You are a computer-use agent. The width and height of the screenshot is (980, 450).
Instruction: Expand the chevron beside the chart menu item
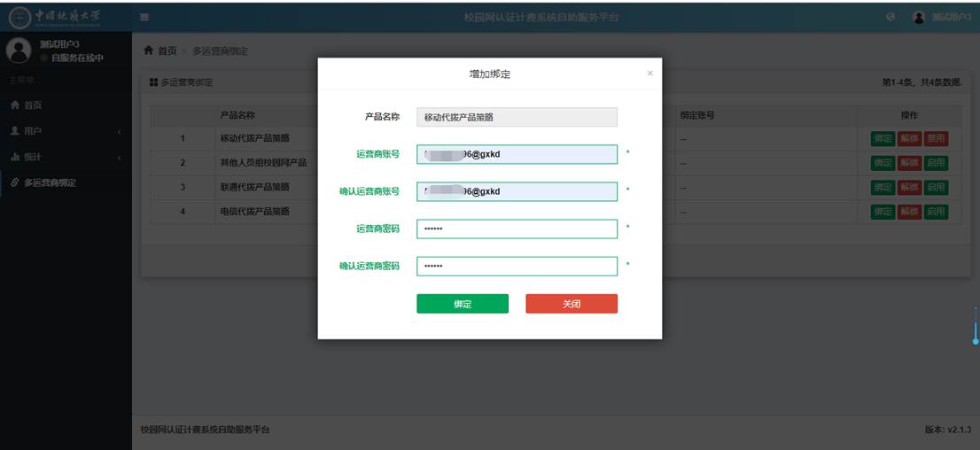coord(119,158)
